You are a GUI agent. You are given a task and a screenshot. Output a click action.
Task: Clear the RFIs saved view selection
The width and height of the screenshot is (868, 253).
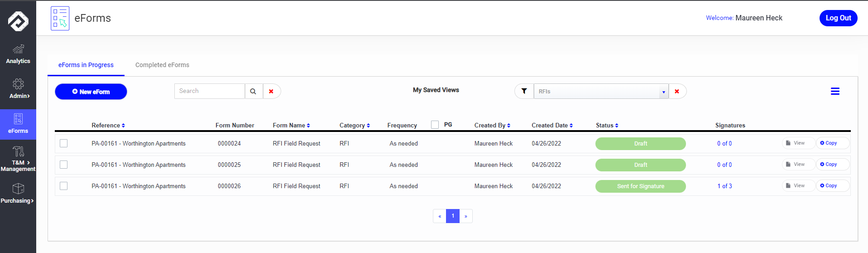pos(677,91)
